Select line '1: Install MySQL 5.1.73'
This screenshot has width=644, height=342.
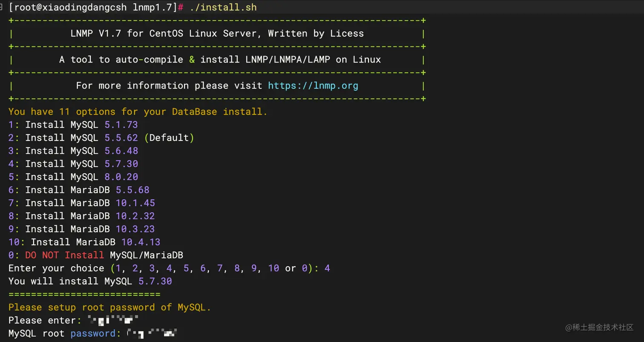pyautogui.click(x=73, y=125)
